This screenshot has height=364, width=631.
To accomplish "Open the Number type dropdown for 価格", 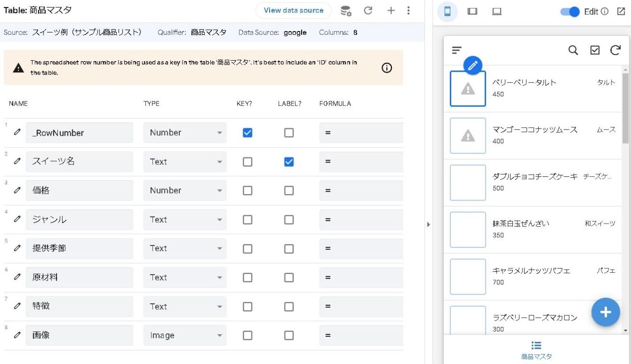I will coord(220,190).
